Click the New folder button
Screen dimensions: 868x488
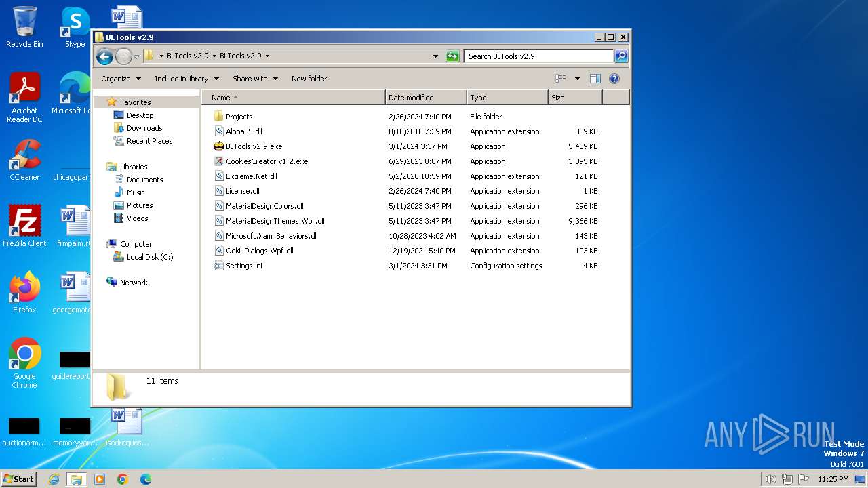tap(309, 79)
